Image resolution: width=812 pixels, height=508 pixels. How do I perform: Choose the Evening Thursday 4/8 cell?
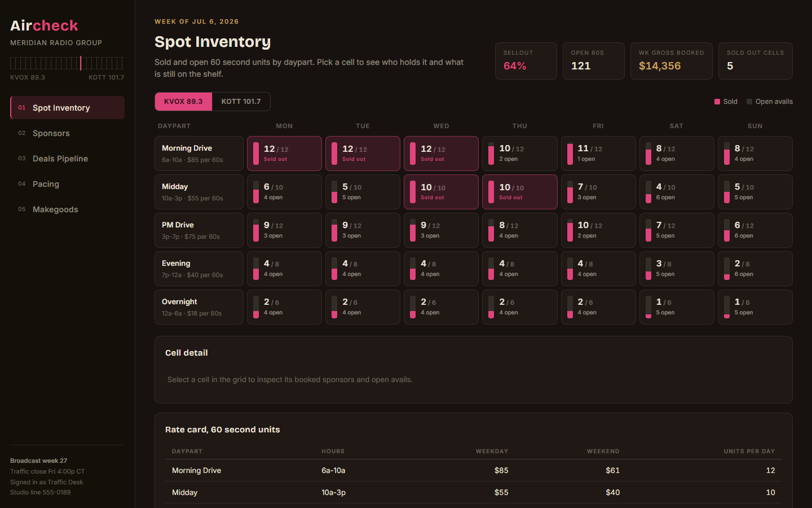(519, 269)
